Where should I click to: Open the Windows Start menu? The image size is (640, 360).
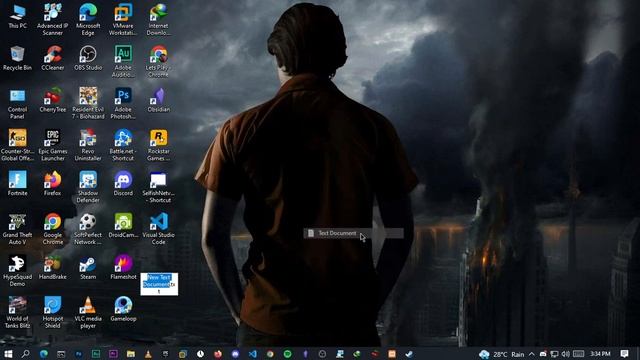tap(8, 354)
